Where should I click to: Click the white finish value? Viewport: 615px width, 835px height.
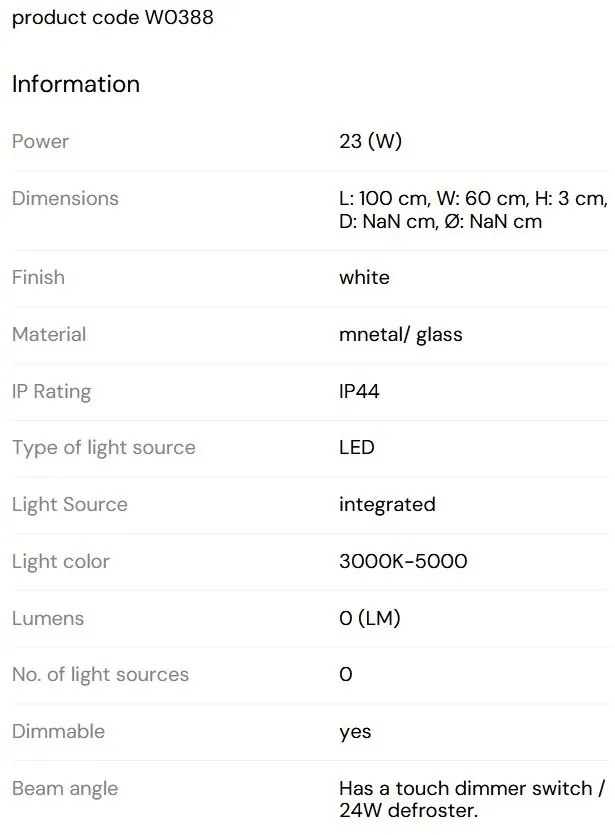tap(364, 278)
